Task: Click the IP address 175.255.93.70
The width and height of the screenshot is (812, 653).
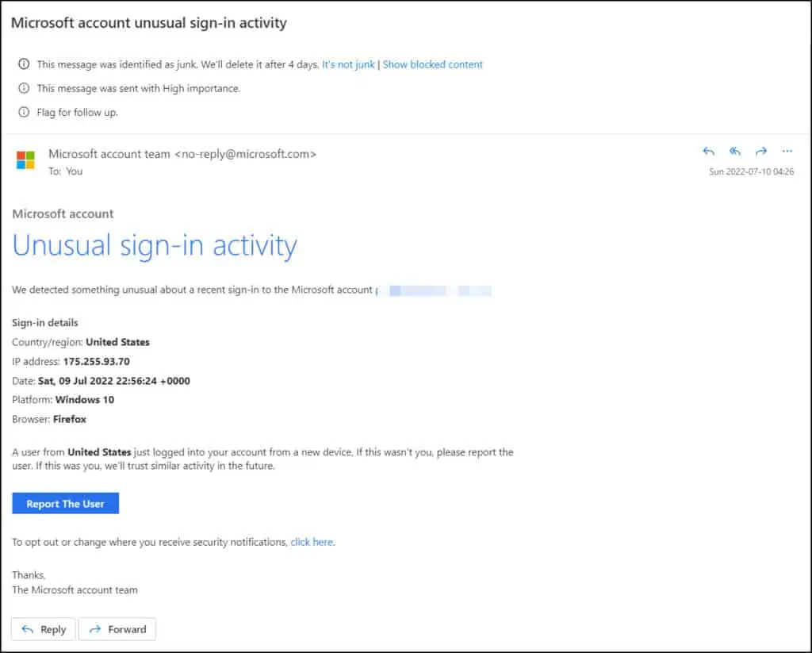Action: pyautogui.click(x=96, y=362)
